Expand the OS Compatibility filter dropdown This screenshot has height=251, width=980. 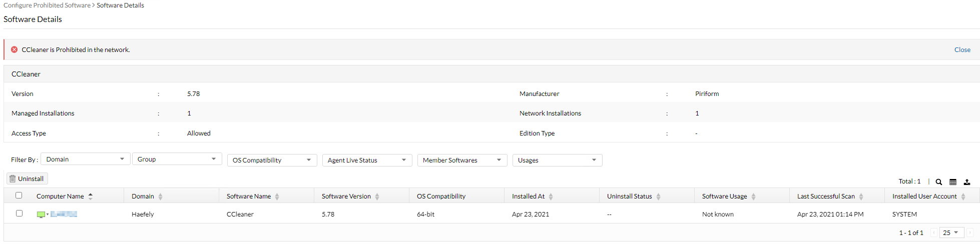(x=272, y=160)
